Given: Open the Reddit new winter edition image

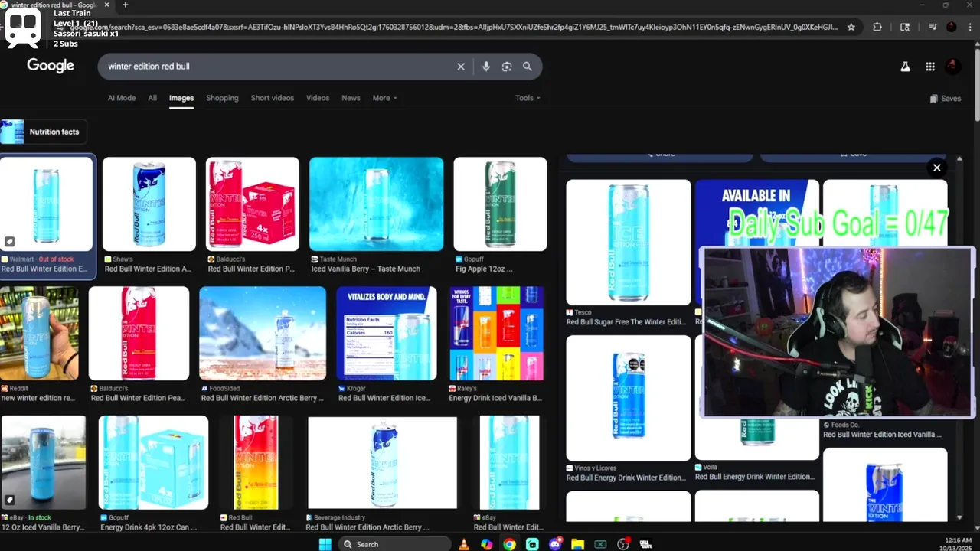Looking at the screenshot, I should 39,334.
